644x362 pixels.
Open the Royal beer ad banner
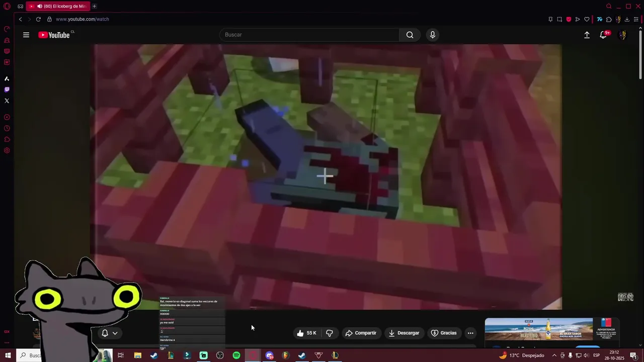click(552, 329)
